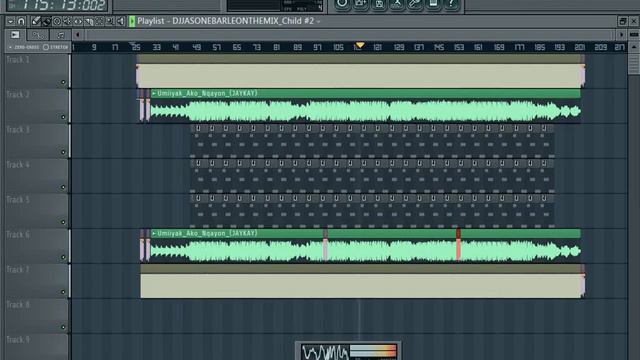The height and width of the screenshot is (360, 640).
Task: Click the Playback speaker tool
Action: (120, 21)
